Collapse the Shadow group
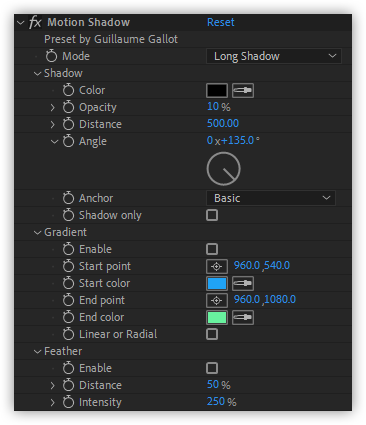The image size is (366, 425). (38, 74)
